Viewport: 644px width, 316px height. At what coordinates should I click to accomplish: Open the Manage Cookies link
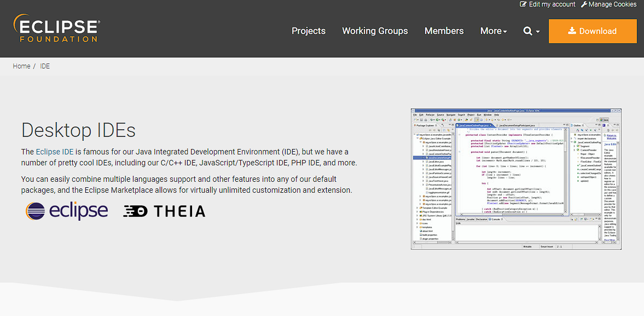coord(612,4)
